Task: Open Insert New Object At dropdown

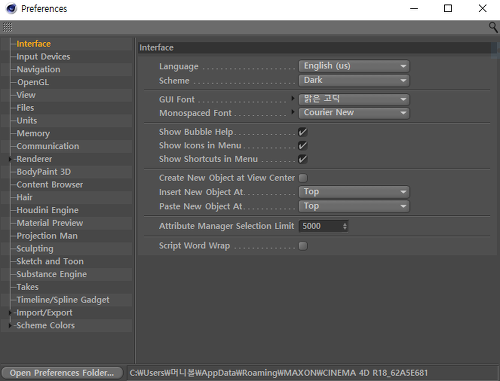Action: (354, 192)
